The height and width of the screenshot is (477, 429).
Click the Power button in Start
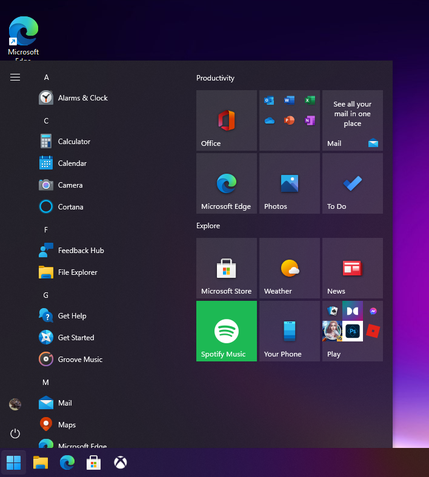click(x=15, y=434)
